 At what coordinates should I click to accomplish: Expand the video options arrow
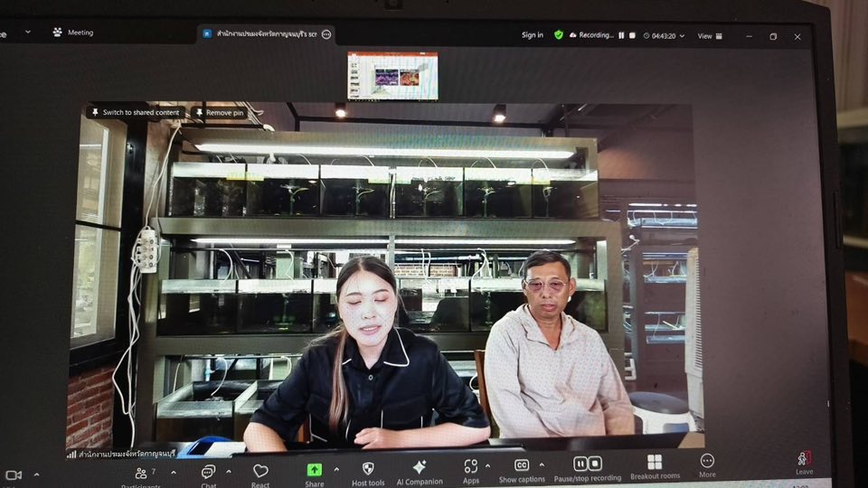click(x=36, y=474)
